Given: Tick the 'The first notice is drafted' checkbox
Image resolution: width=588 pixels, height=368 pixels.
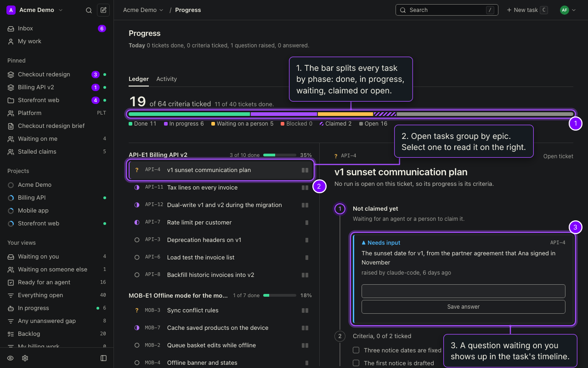Looking at the screenshot, I should 356,363.
